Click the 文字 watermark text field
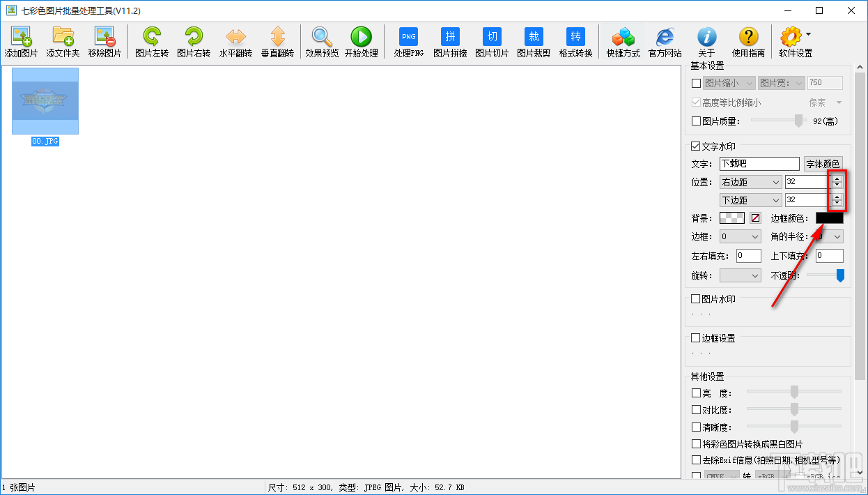Image resolution: width=868 pixels, height=495 pixels. tap(759, 164)
